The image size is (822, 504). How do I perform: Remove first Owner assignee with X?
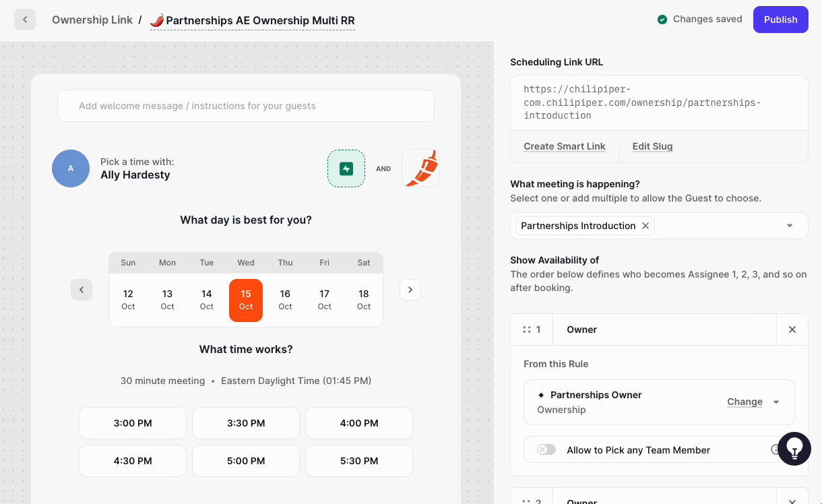792,329
